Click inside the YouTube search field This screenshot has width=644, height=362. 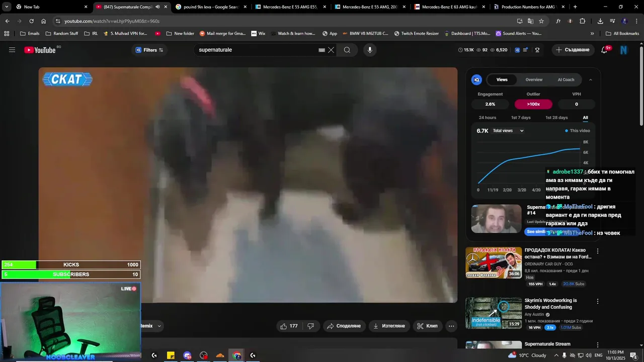pyautogui.click(x=257, y=50)
